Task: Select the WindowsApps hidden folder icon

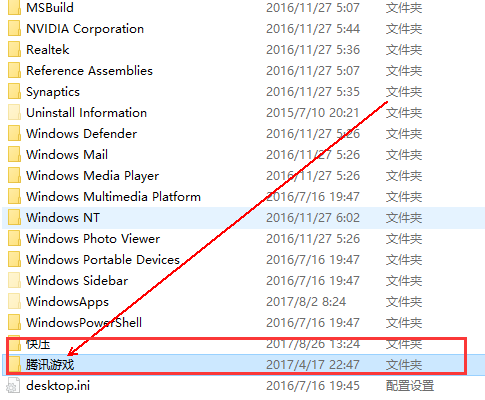Action: point(14,302)
